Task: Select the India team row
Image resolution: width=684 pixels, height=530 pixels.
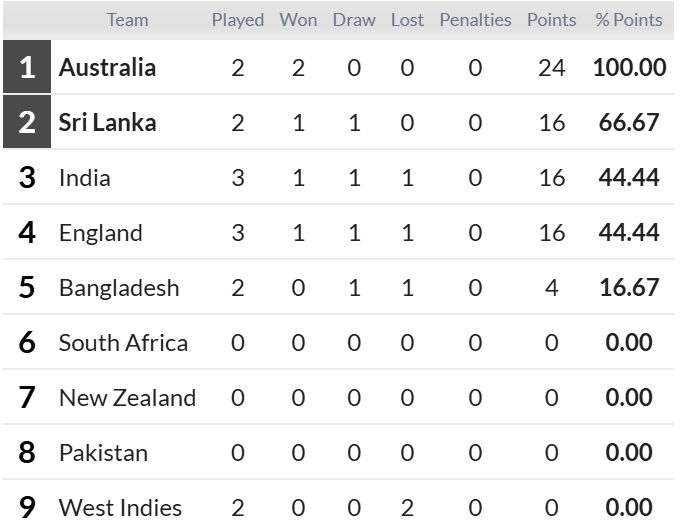Action: [339, 177]
